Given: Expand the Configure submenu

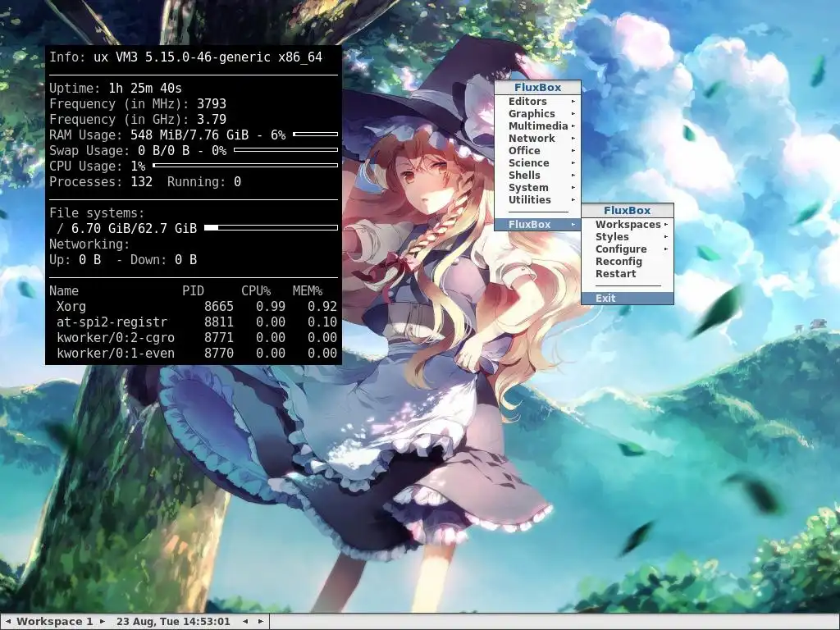Looking at the screenshot, I should [x=628, y=249].
